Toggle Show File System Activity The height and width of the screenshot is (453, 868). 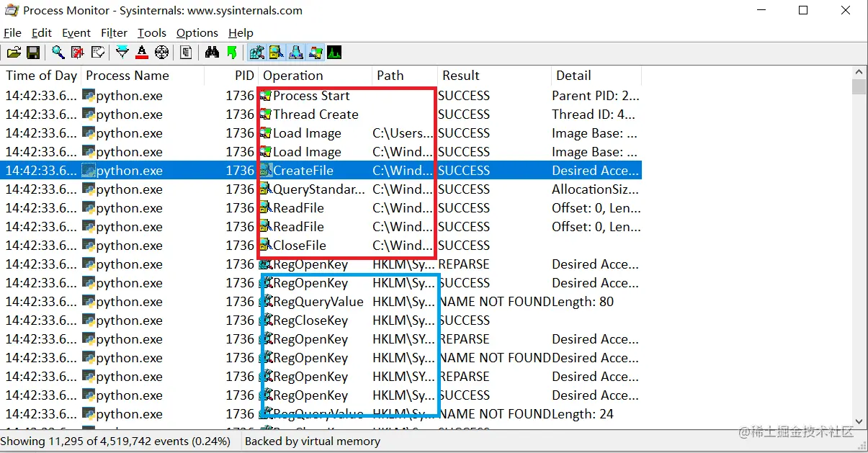tap(276, 53)
